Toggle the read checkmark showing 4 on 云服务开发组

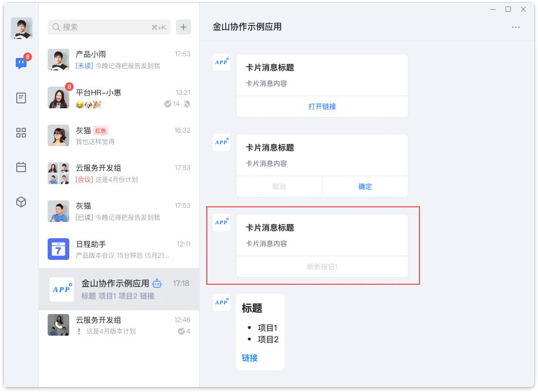(x=180, y=331)
